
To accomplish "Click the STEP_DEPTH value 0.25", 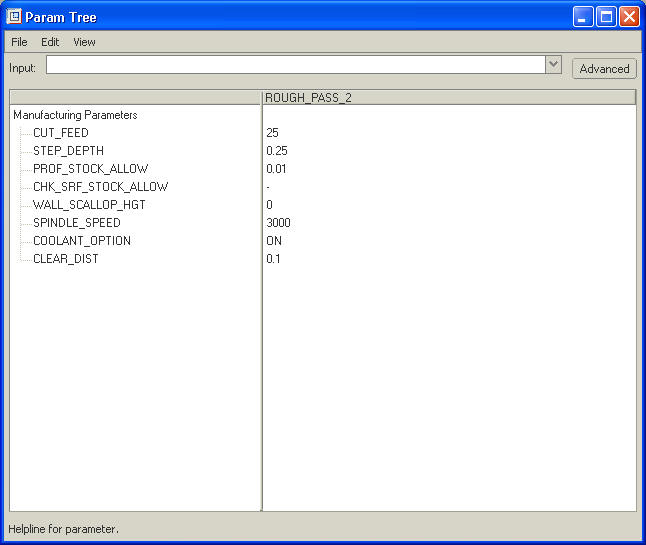I will [276, 151].
